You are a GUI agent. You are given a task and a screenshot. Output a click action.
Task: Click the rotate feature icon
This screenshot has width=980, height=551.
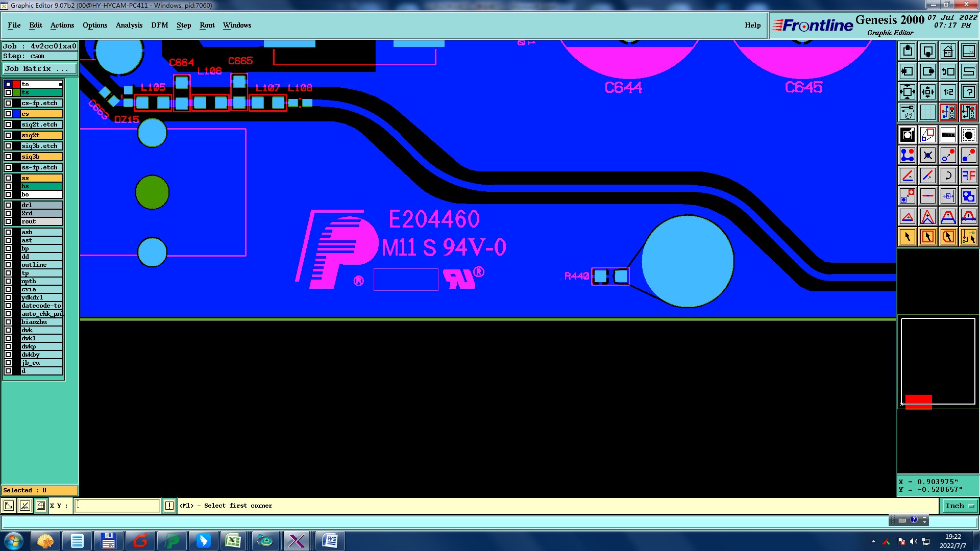point(948,176)
